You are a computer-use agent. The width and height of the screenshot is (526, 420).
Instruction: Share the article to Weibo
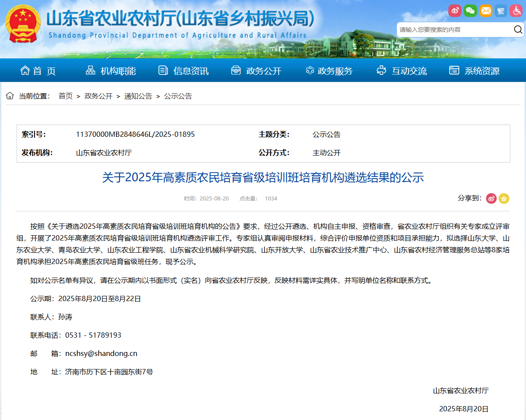point(492,198)
